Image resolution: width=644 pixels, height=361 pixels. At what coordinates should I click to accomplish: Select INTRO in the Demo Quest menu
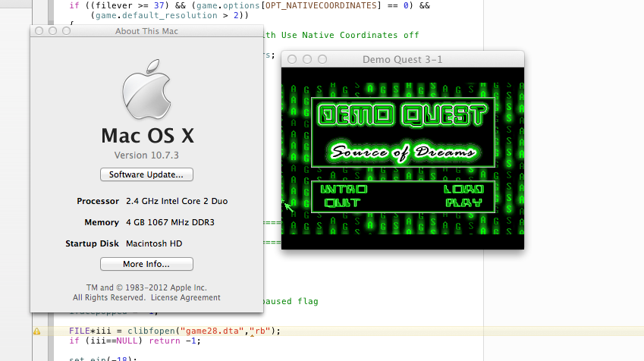(344, 190)
